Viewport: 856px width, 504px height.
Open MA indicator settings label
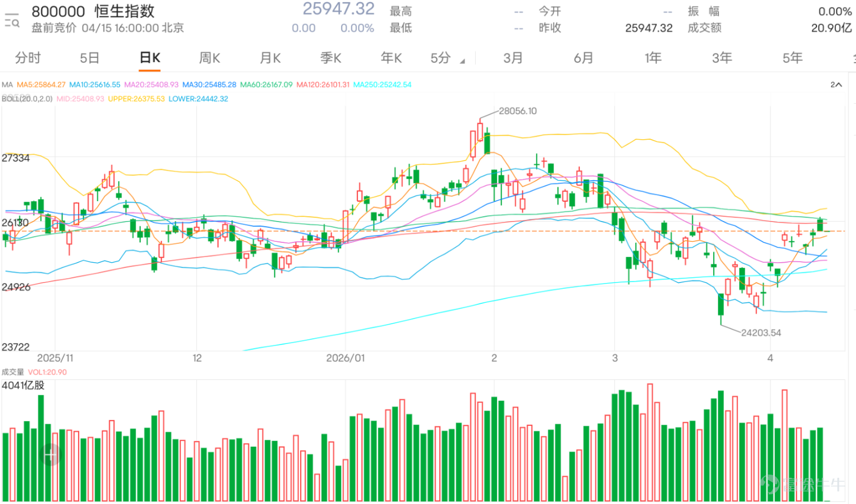pyautogui.click(x=7, y=85)
